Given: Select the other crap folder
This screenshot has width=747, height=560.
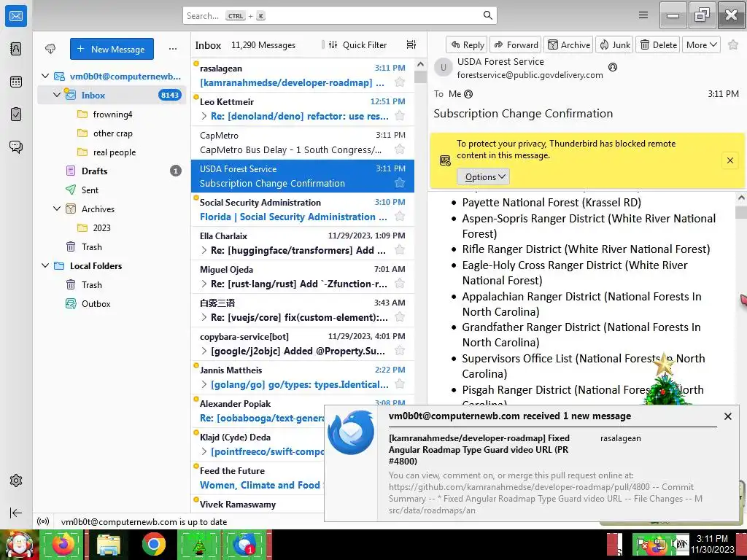Looking at the screenshot, I should (112, 133).
